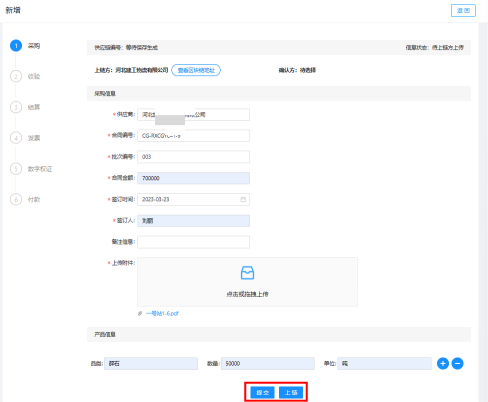The height and width of the screenshot is (402, 488).
Task: Open the uploaded pdf attachment link
Action: tap(162, 313)
